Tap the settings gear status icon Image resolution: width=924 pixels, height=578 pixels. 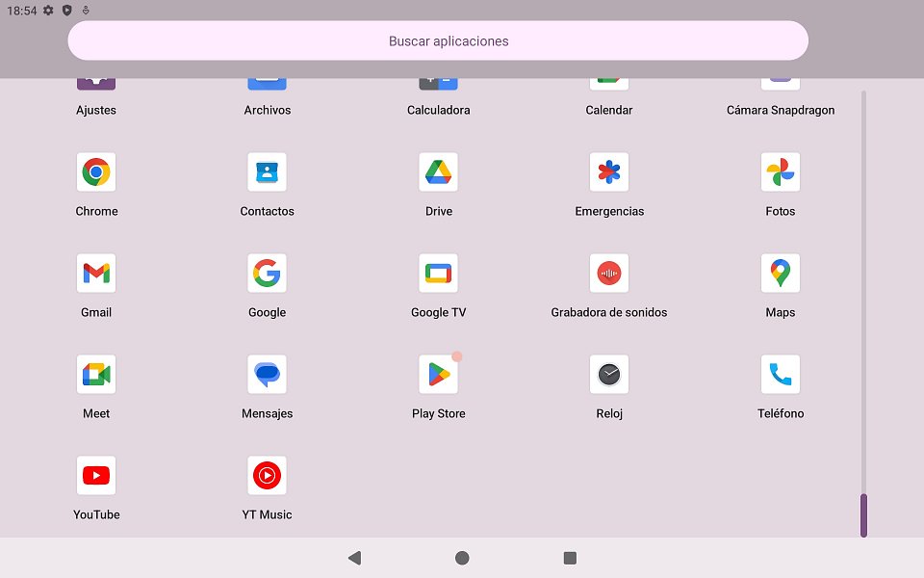pos(48,10)
